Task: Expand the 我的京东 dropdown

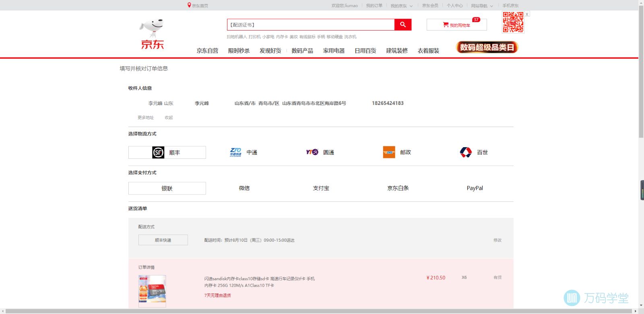Action: pyautogui.click(x=401, y=6)
